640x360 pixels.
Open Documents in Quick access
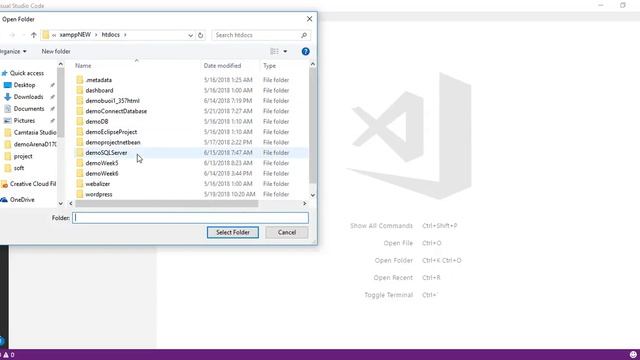click(x=29, y=109)
